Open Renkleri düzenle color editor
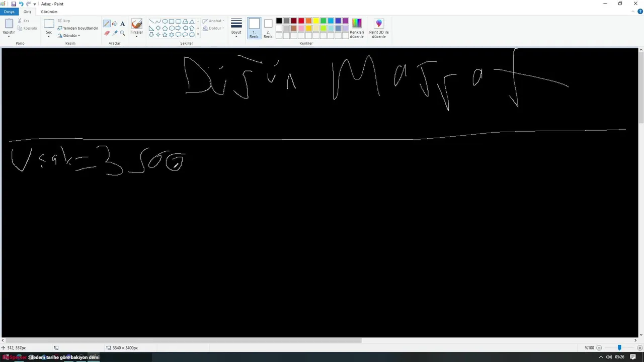 (357, 28)
